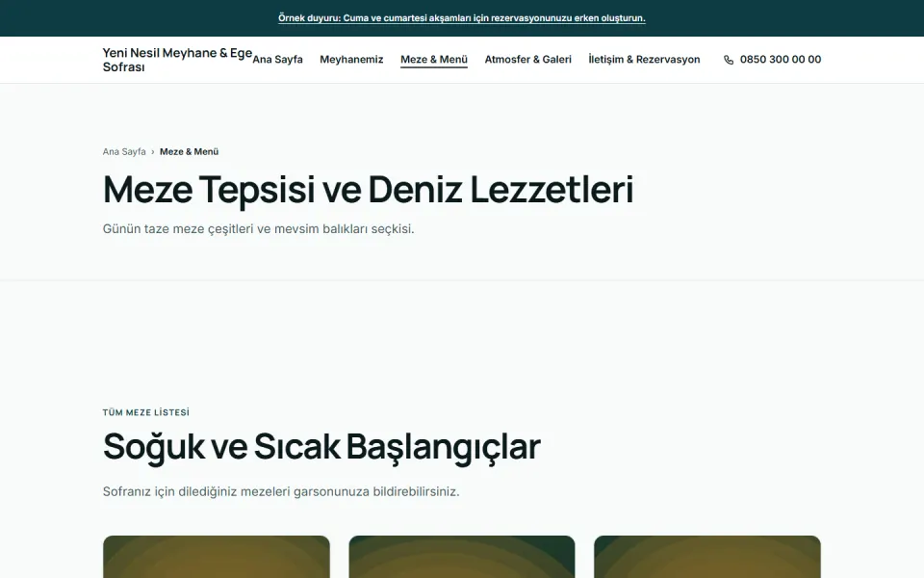Navigate to İletişim & Rezervasyon
Image resolution: width=924 pixels, height=578 pixels.
[x=644, y=60]
